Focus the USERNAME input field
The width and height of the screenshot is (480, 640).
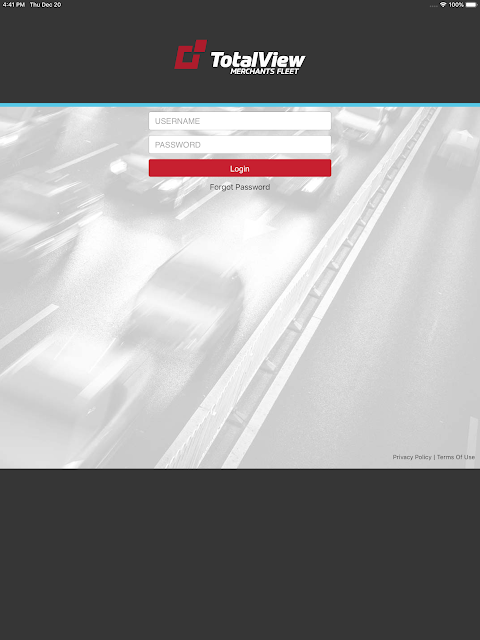coord(240,121)
